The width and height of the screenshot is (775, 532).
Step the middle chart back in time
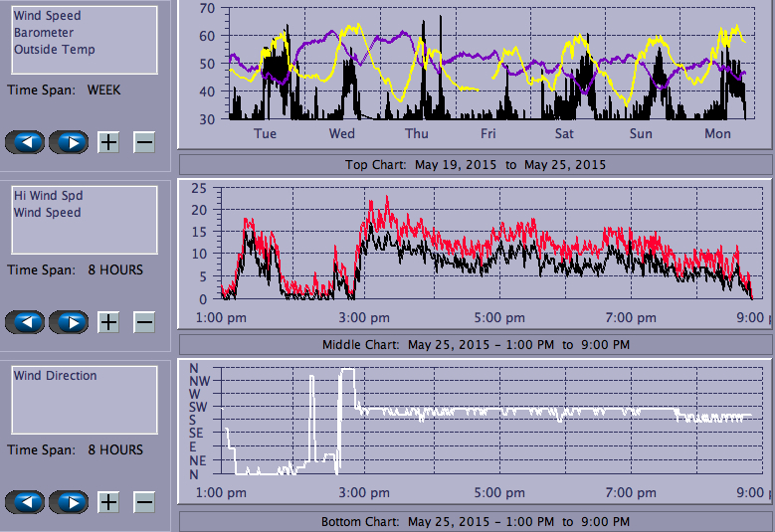[25, 322]
